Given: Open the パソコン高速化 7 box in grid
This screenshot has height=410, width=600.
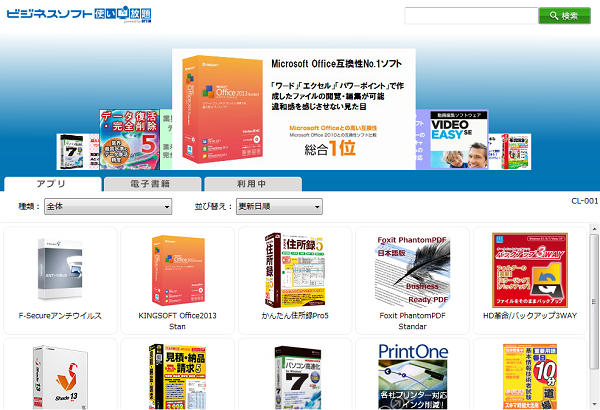Looking at the screenshot, I should coord(298,377).
